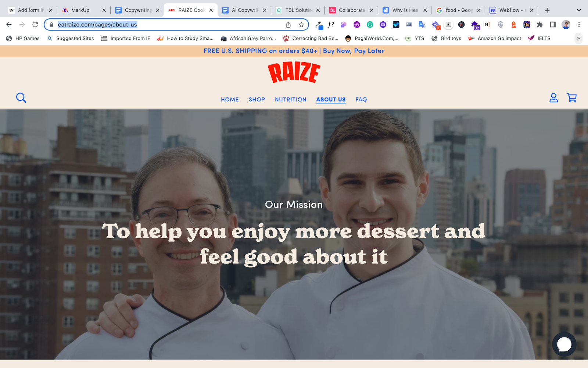Open the browser extensions puzzle icon

[539, 25]
